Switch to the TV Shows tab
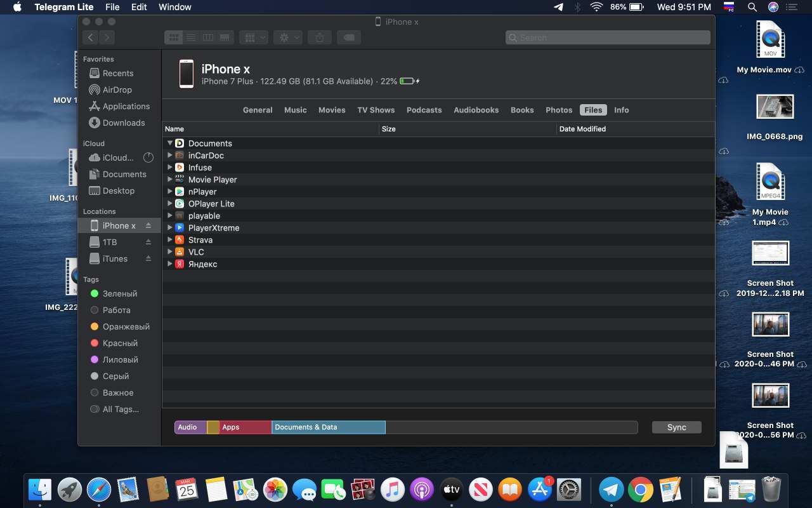Image resolution: width=812 pixels, height=508 pixels. pyautogui.click(x=376, y=110)
